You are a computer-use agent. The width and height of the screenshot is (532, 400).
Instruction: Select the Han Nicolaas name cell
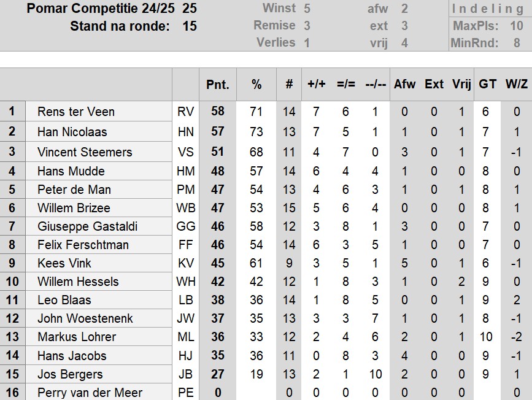click(99, 132)
